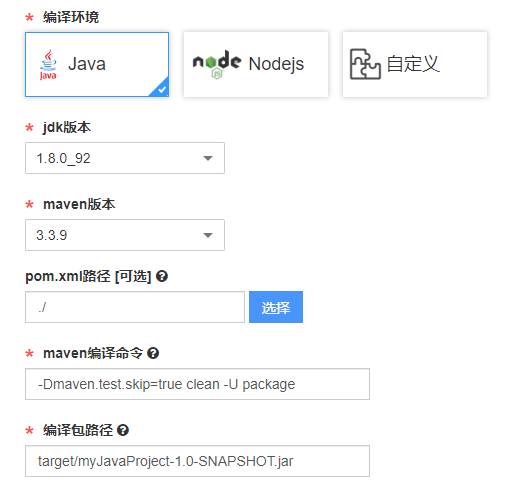Click the 自定义 text label
511x488 pixels.
(413, 64)
